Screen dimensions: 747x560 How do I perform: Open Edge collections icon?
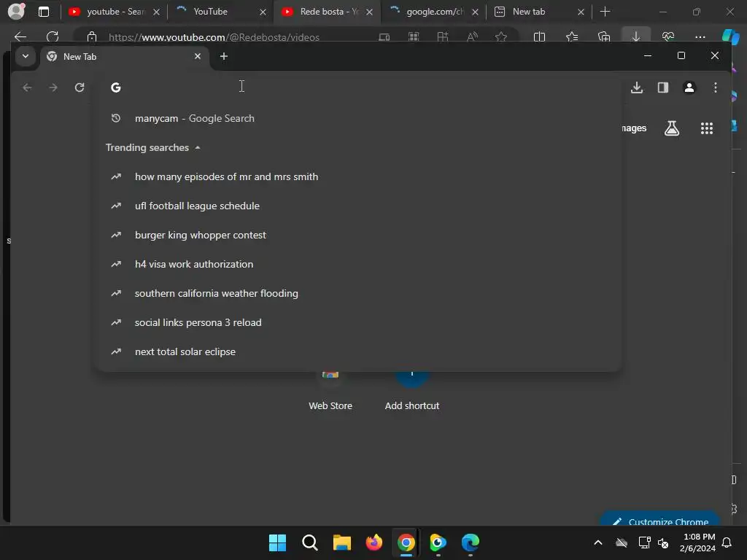[x=603, y=36]
